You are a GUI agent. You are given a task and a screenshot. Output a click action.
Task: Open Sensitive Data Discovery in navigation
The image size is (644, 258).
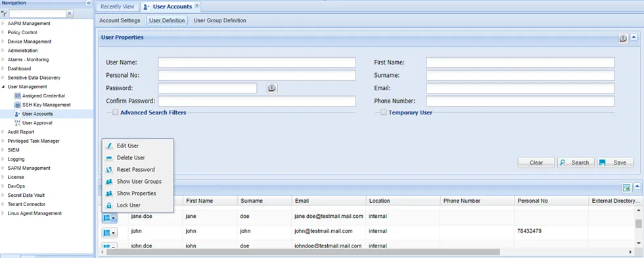(x=34, y=78)
